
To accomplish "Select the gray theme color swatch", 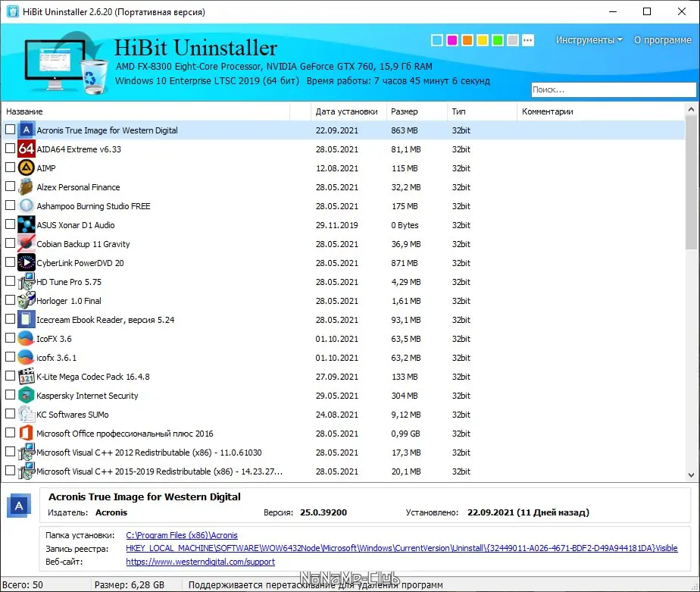I will (x=513, y=40).
